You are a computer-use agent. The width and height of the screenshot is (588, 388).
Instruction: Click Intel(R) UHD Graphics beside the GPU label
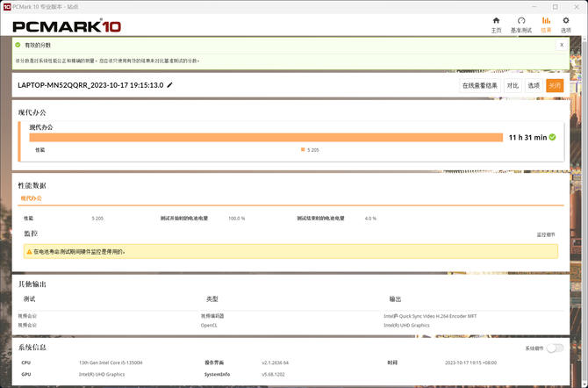point(102,375)
